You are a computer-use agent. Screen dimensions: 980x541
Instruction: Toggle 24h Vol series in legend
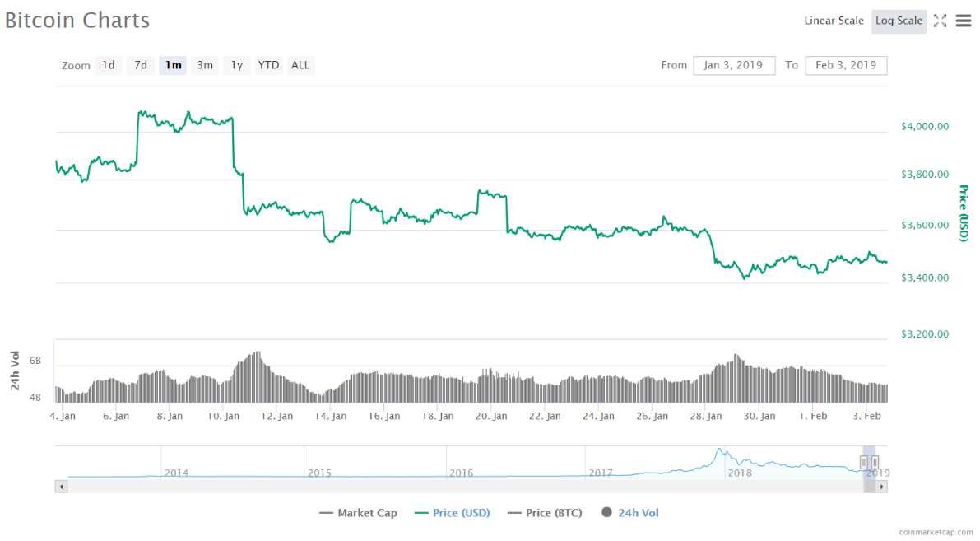pyautogui.click(x=630, y=513)
